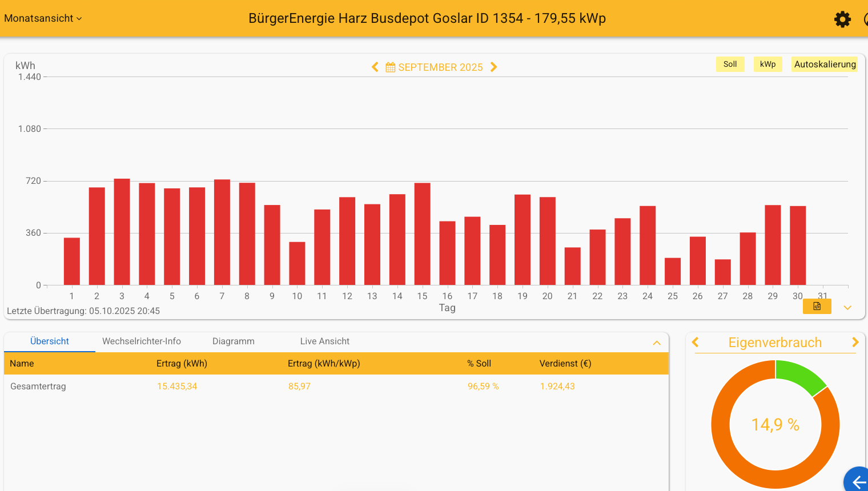Open the Diagramm tab
The image size is (868, 491).
pyautogui.click(x=234, y=341)
